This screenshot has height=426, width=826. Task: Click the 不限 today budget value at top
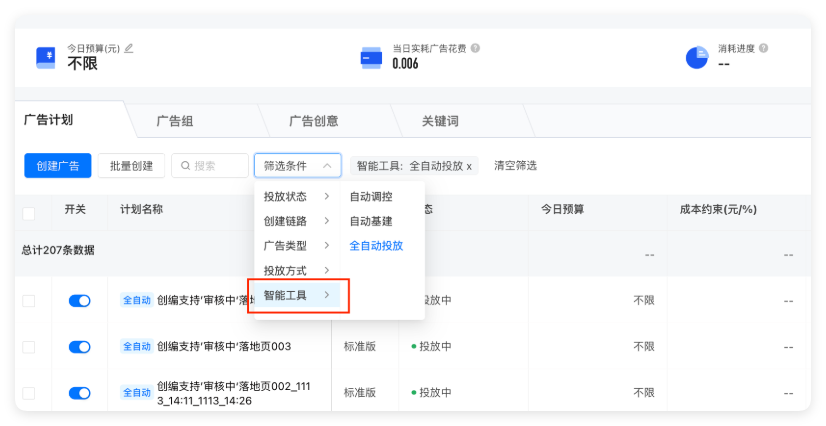coord(82,64)
